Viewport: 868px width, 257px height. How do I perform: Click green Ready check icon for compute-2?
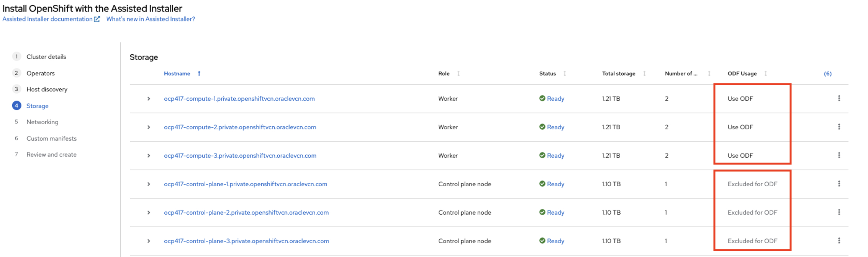click(x=542, y=127)
